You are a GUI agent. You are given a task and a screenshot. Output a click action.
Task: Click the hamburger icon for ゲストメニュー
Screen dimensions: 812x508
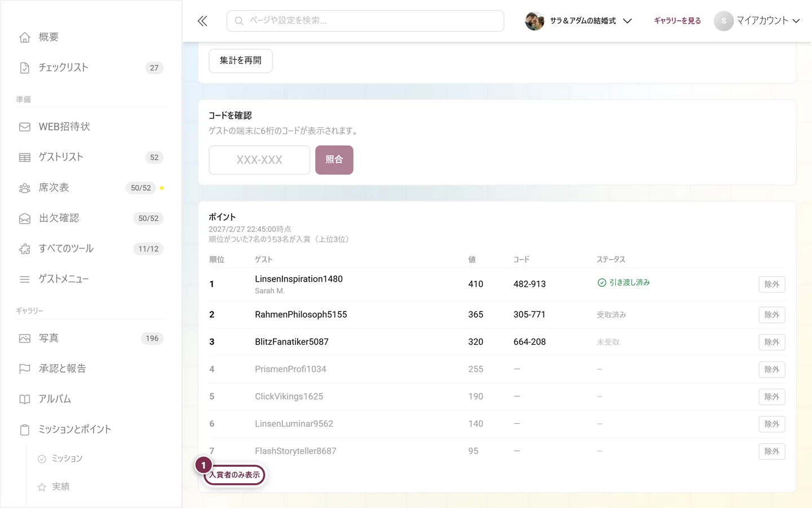(x=25, y=279)
